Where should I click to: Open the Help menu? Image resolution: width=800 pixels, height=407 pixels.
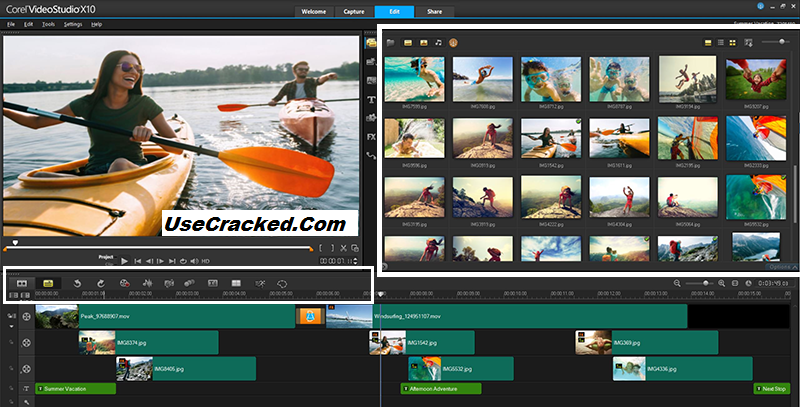click(96, 24)
